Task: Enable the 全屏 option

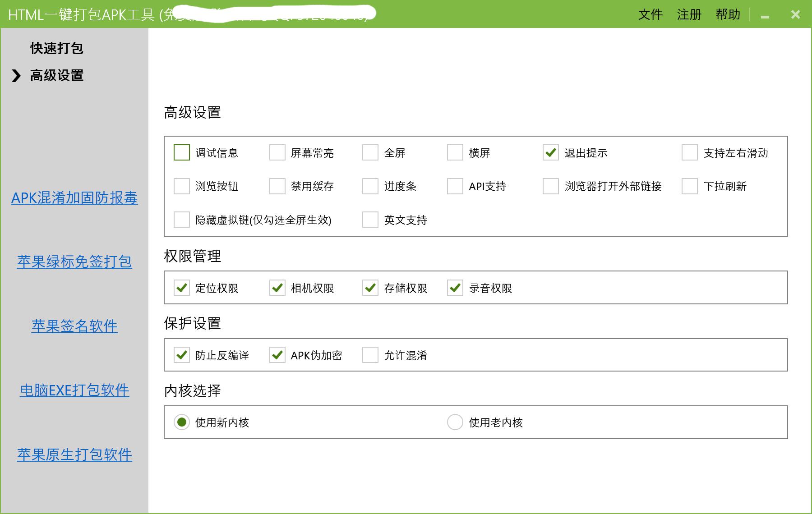Action: point(370,153)
